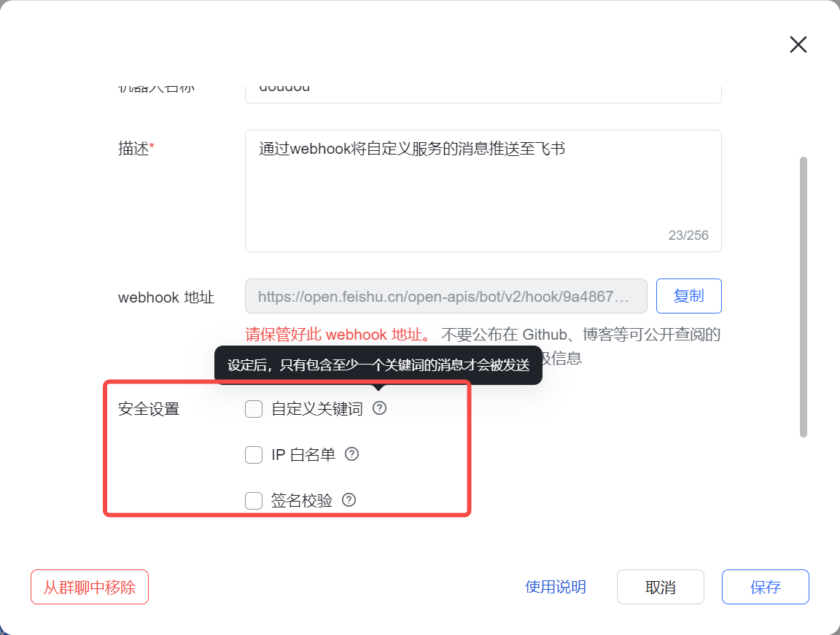Click the 23/256 character counter
840x635 pixels.
click(x=688, y=235)
